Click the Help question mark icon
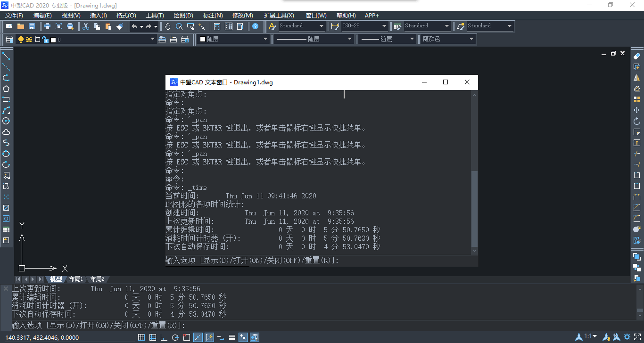This screenshot has height=343, width=644. (x=255, y=26)
